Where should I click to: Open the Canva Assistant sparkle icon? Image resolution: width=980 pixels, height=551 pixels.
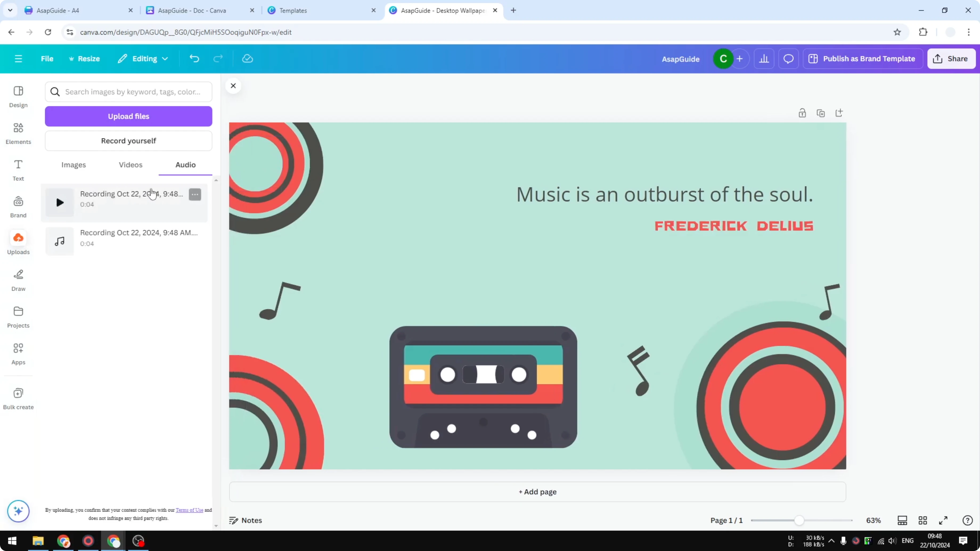pyautogui.click(x=18, y=511)
